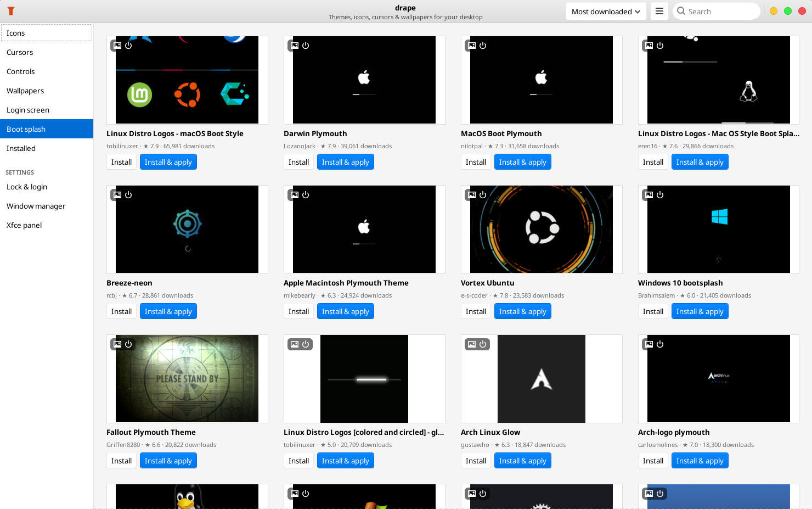Open the Vortex Ubuntu preview thumbnail
Image resolution: width=812 pixels, height=509 pixels.
click(542, 229)
